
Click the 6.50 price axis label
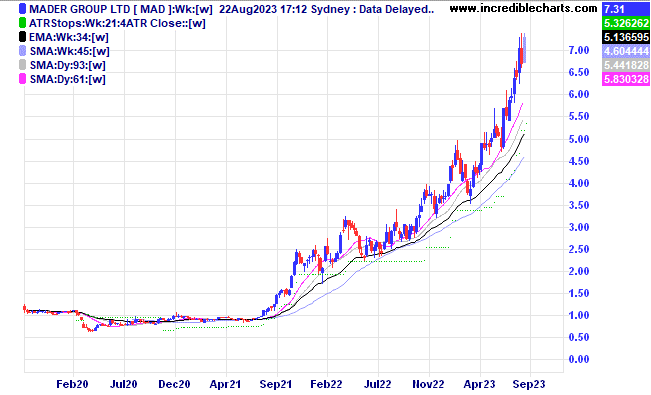(579, 72)
